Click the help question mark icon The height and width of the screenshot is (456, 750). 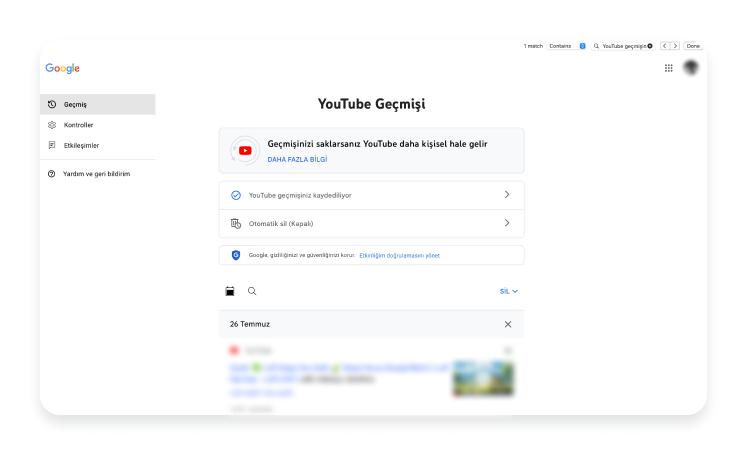(x=52, y=174)
